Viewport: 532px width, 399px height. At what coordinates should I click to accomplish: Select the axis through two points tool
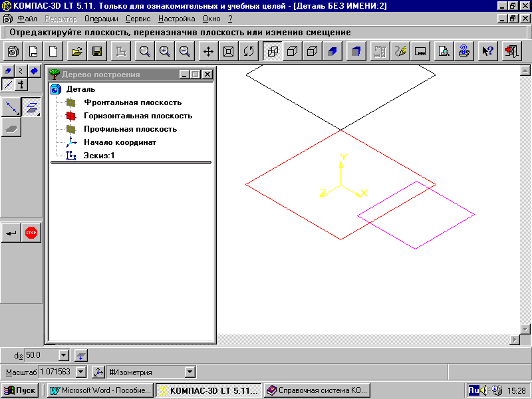pos(11,107)
